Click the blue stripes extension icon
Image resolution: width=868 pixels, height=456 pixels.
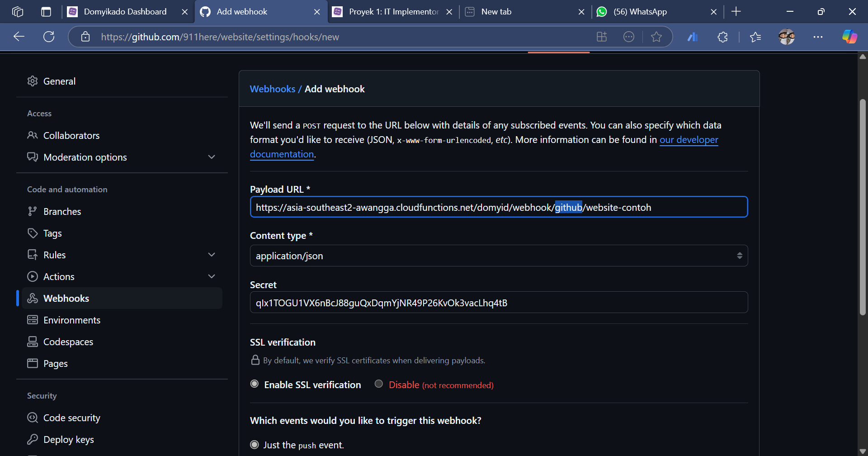coord(693,37)
